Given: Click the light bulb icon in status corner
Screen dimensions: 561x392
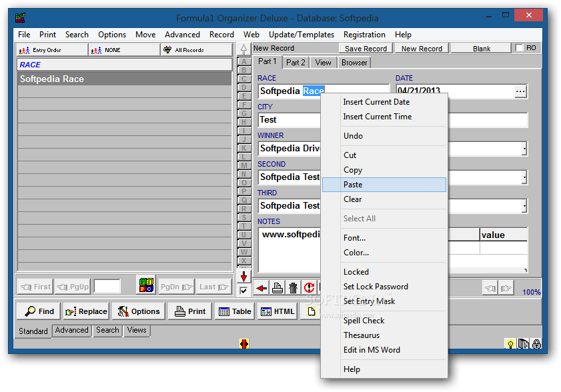Looking at the screenshot, I should click(510, 344).
